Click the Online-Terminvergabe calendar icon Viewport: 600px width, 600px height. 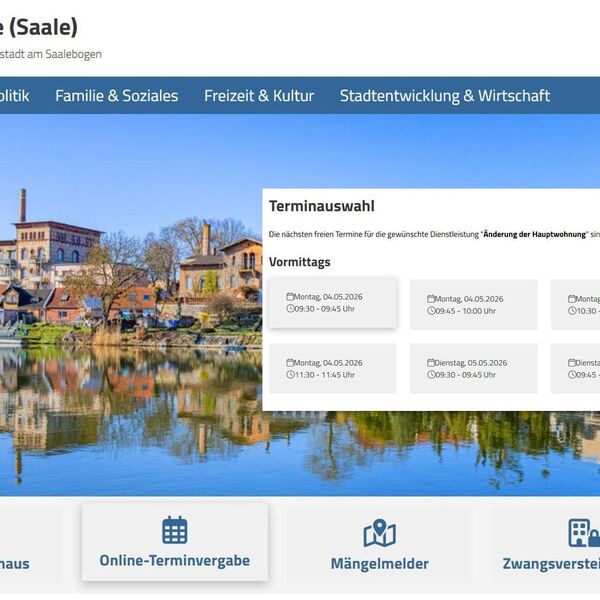click(x=175, y=530)
